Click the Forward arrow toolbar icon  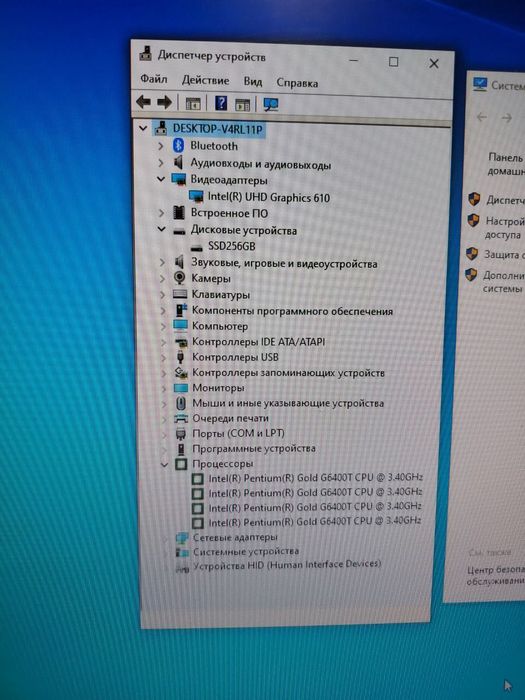(164, 103)
